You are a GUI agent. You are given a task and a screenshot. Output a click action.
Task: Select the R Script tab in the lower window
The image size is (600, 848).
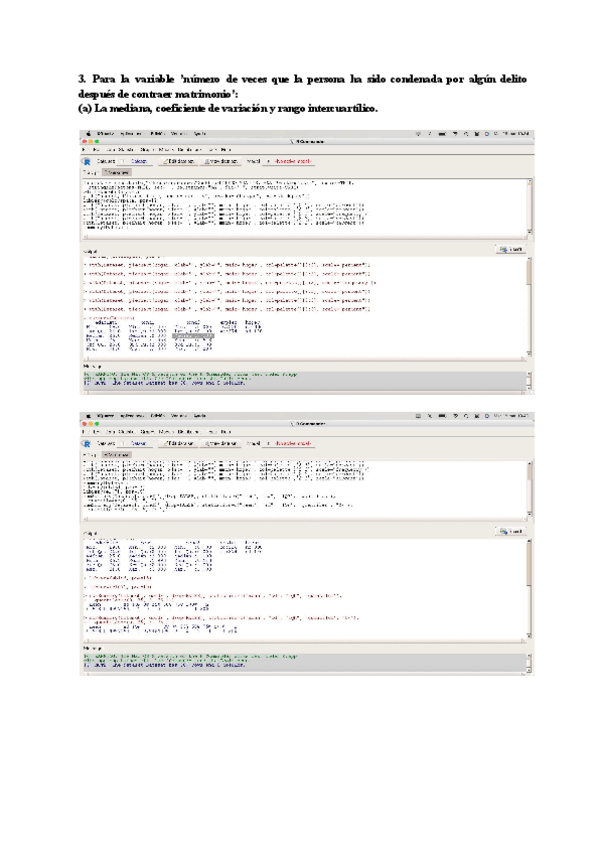(x=87, y=453)
